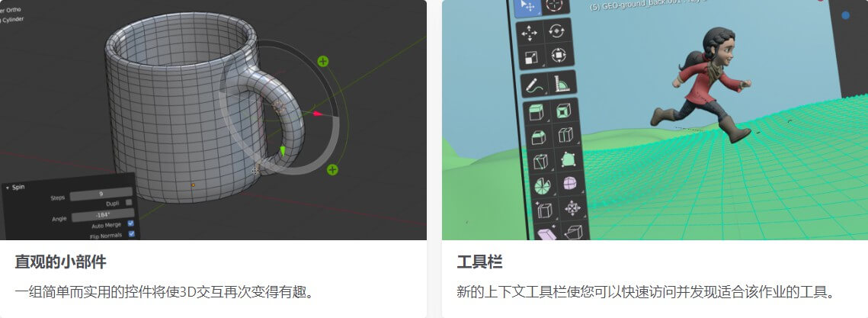Select the Scale tool icon
Image resolution: width=868 pixels, height=318 pixels.
click(x=531, y=57)
